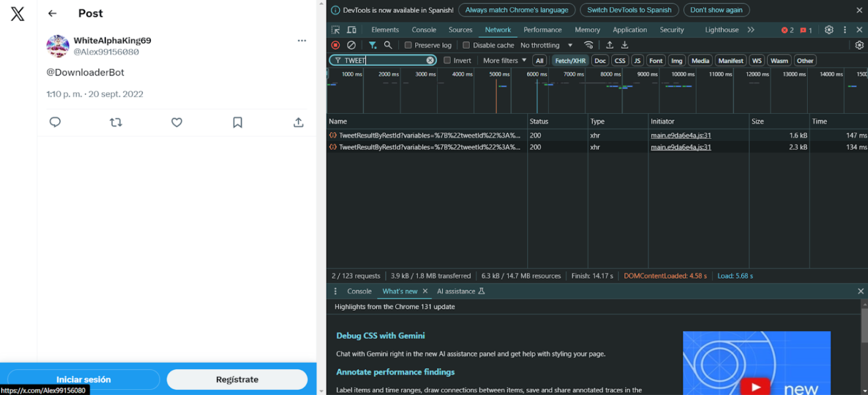This screenshot has height=395, width=868.
Task: Click the share post icon
Action: (298, 122)
